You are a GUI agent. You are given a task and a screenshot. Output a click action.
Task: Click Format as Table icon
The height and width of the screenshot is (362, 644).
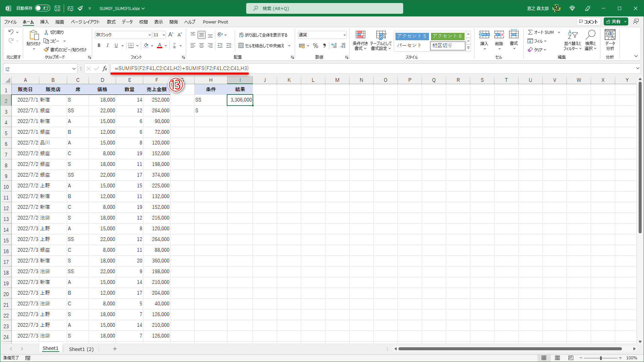pyautogui.click(x=381, y=35)
